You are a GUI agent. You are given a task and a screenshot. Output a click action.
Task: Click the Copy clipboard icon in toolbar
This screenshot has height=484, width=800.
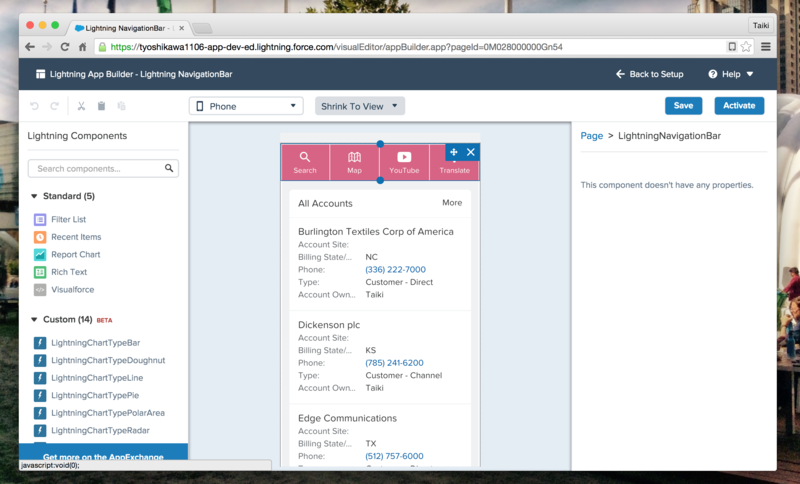pos(101,106)
